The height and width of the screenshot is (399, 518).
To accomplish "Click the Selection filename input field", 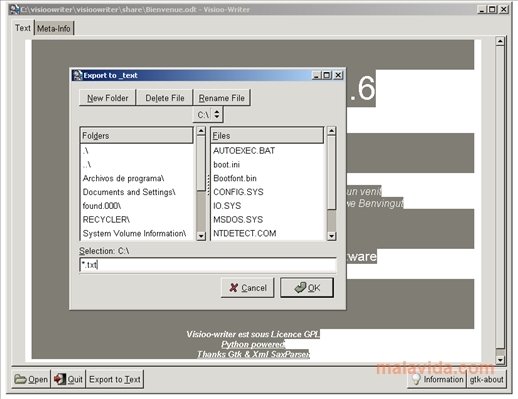I will click(x=208, y=265).
